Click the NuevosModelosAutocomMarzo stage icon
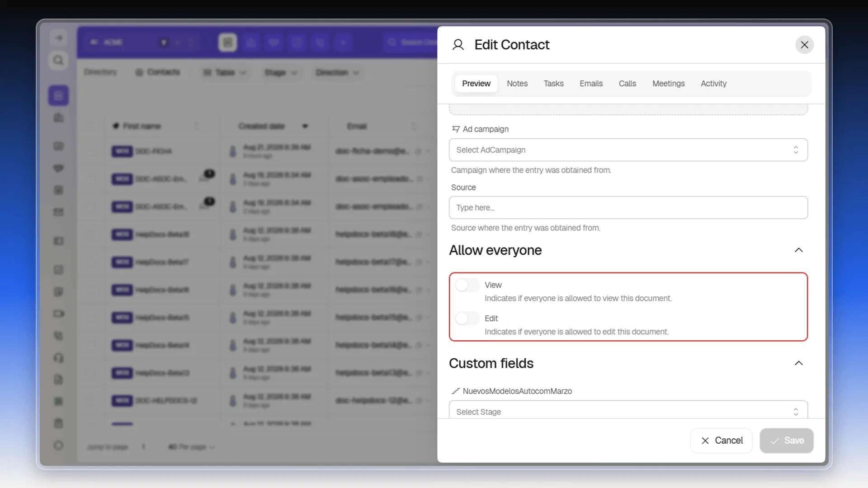This screenshot has height=488, width=868. 456,391
